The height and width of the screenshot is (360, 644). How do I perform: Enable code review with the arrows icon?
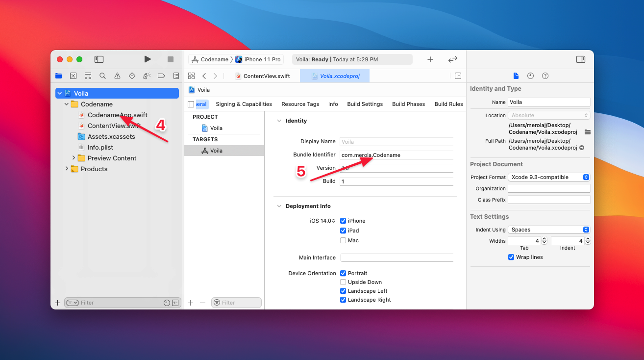(453, 59)
